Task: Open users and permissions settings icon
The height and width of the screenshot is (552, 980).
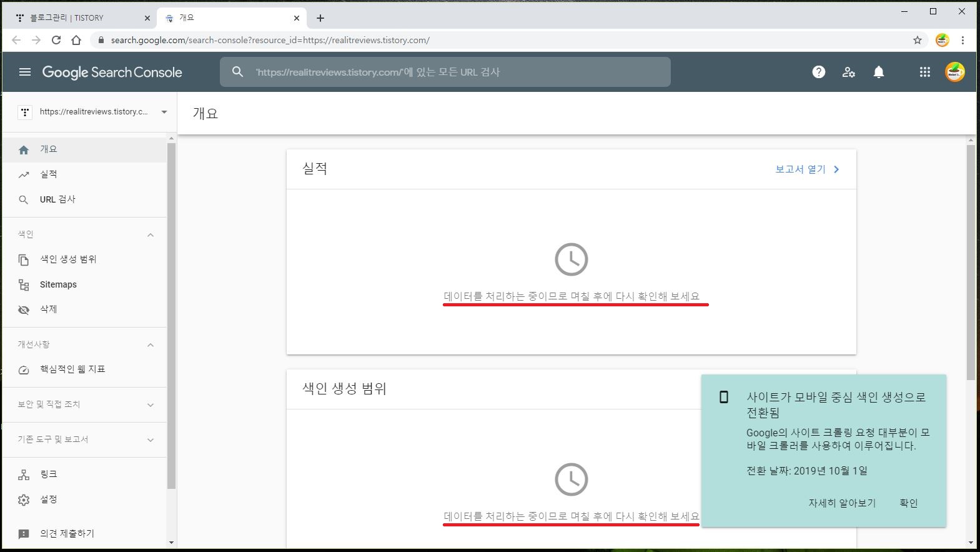Action: [849, 72]
